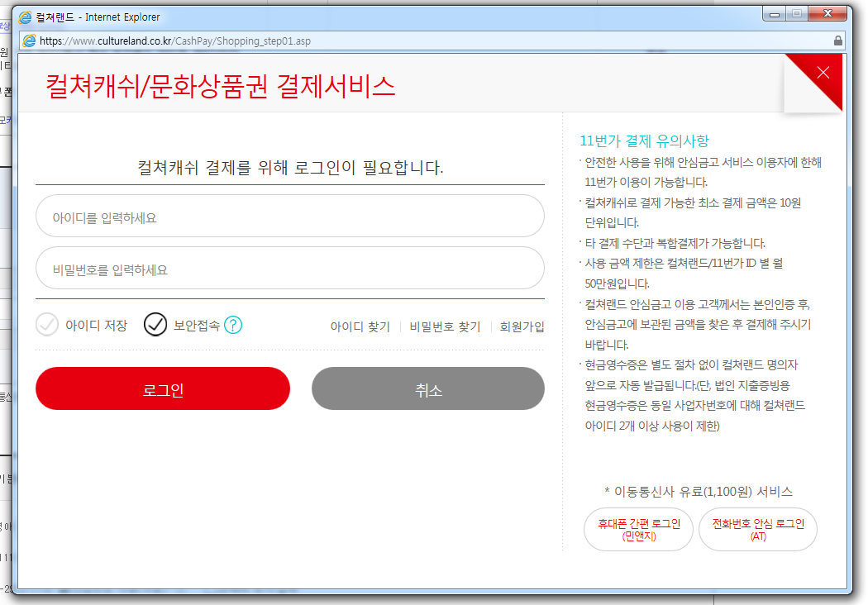Open the 아이디 찾기 link
868x605 pixels.
360,326
